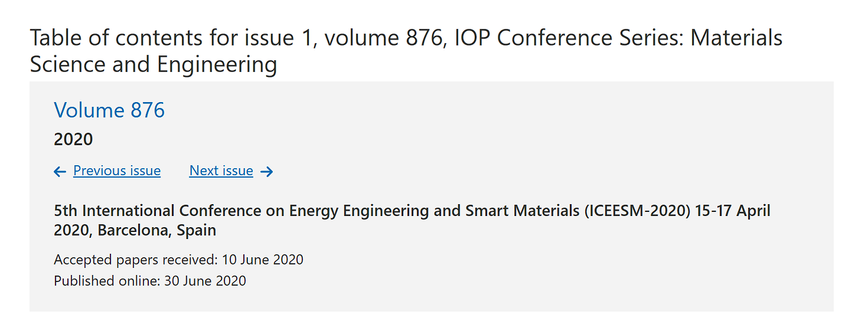Viewport: 868px width, 334px height.
Task: Click 'volume 876' in the page title
Action: (385, 38)
